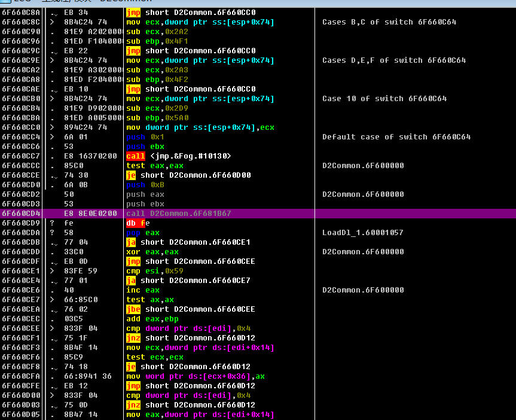Select the 'LoadDl_1.60001057' comment

click(363, 233)
